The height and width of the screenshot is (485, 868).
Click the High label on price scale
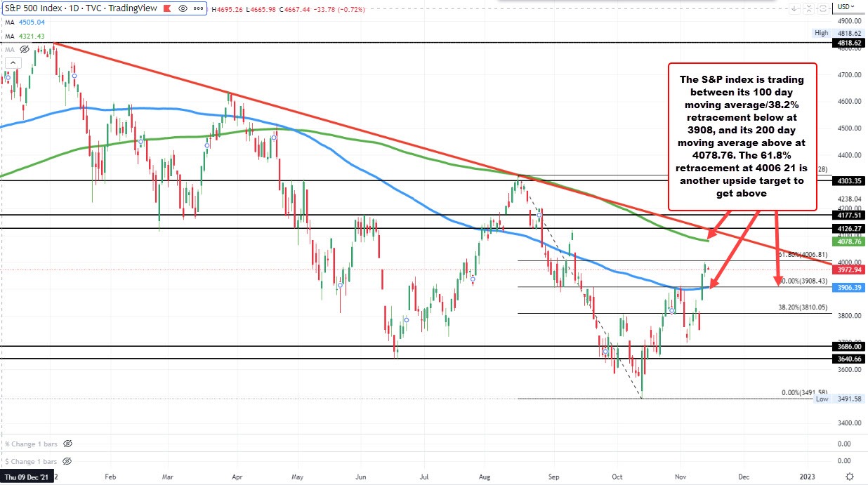click(822, 33)
